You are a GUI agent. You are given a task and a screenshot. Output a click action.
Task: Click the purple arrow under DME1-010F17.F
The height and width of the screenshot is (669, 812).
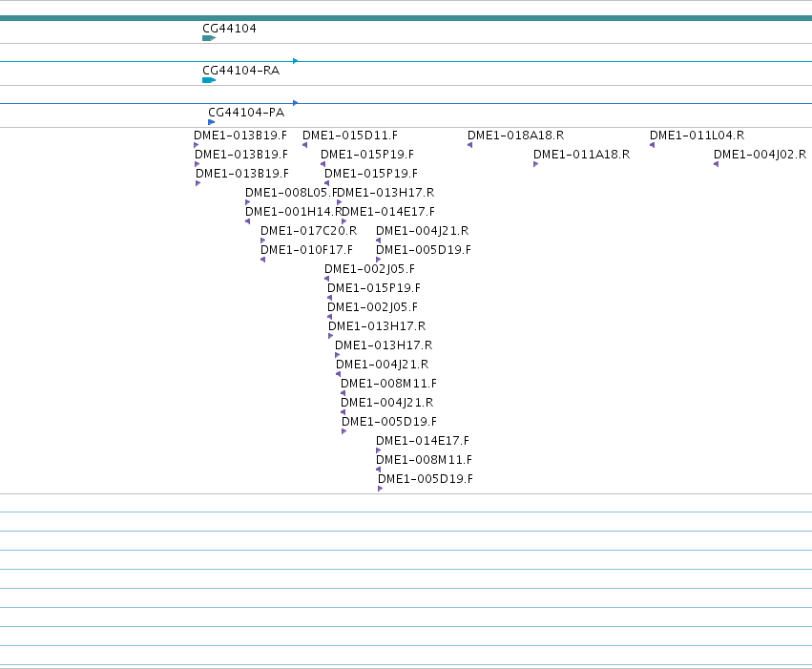[263, 260]
